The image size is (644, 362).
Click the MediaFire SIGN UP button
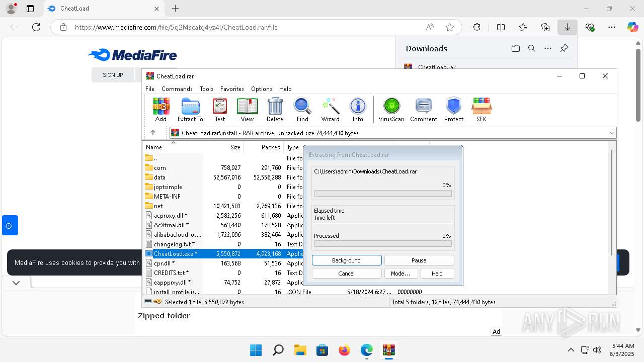(113, 75)
